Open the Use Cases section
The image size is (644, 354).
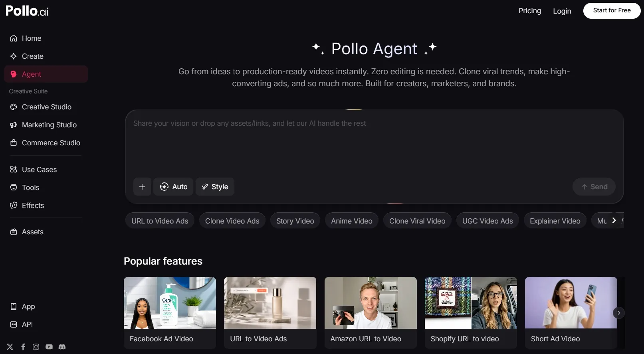click(x=46, y=170)
